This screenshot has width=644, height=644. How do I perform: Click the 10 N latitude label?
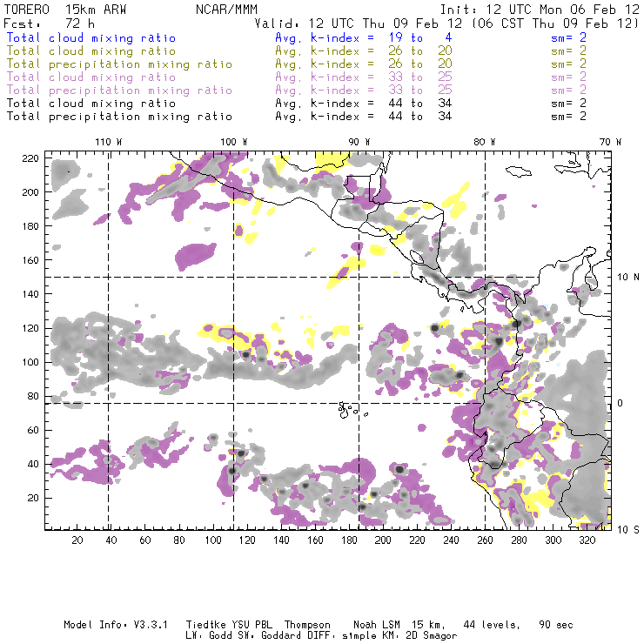click(625, 278)
